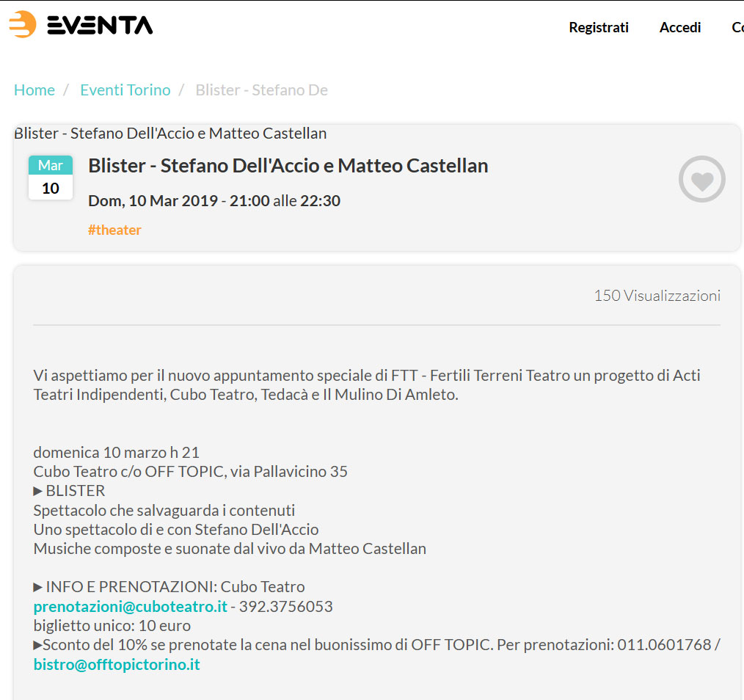Click the Mar 10 calendar date badge
The width and height of the screenshot is (744, 700).
pos(51,177)
